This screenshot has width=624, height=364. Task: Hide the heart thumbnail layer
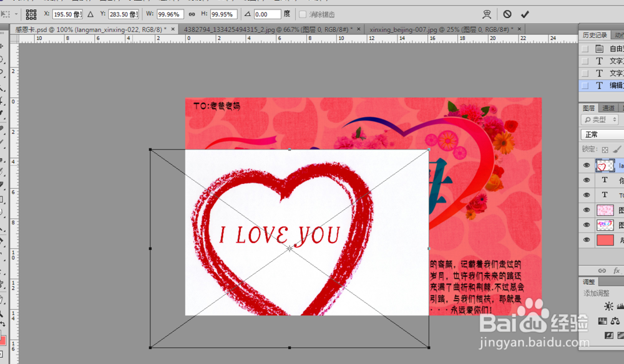point(586,165)
